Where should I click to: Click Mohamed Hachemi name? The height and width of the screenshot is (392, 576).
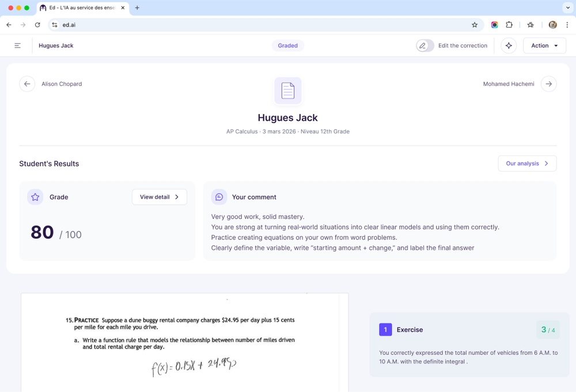pos(509,84)
